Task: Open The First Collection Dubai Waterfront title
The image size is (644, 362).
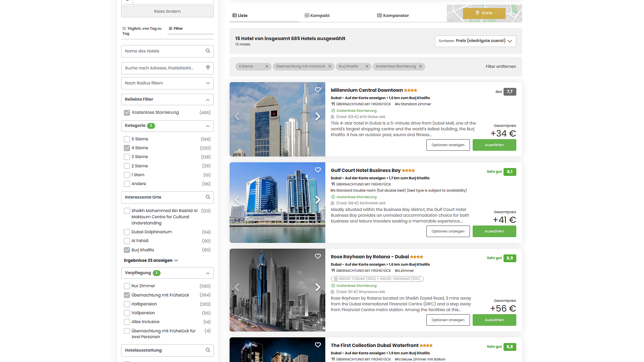Action: (x=374, y=345)
